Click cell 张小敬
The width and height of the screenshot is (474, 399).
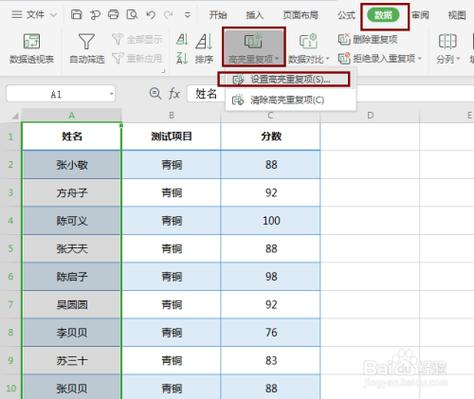[x=71, y=165]
